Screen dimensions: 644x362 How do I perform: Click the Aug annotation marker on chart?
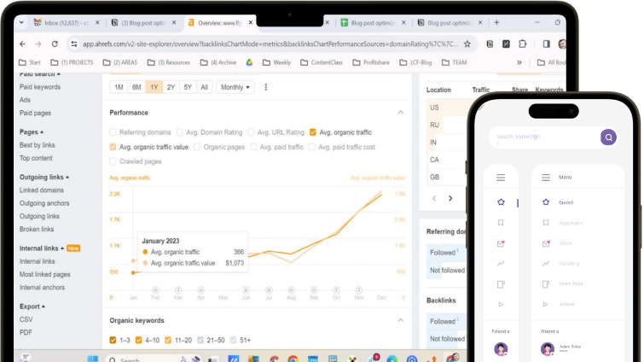(291, 290)
